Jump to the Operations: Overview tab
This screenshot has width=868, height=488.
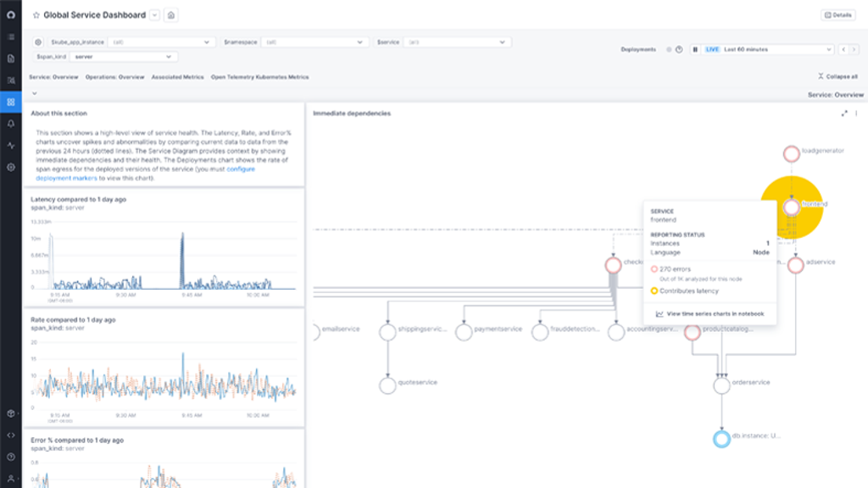point(114,77)
